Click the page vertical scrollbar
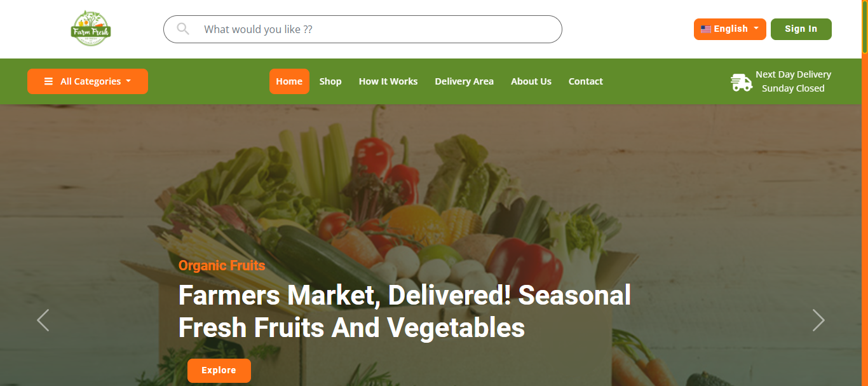868x386 pixels. click(865, 193)
